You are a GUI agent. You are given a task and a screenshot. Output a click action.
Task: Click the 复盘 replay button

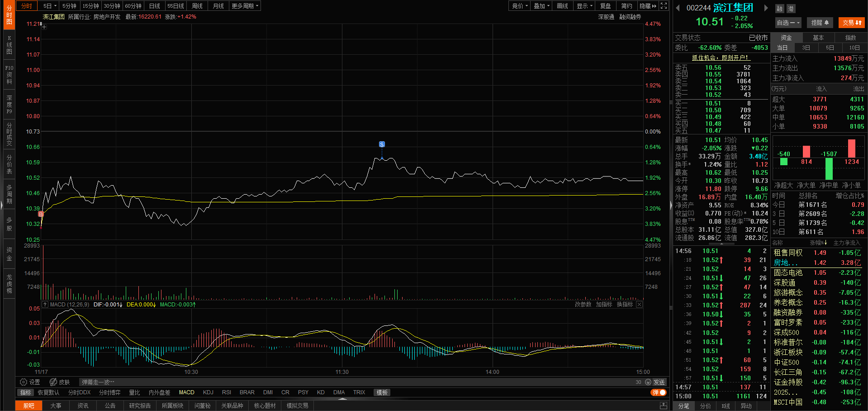click(x=606, y=6)
